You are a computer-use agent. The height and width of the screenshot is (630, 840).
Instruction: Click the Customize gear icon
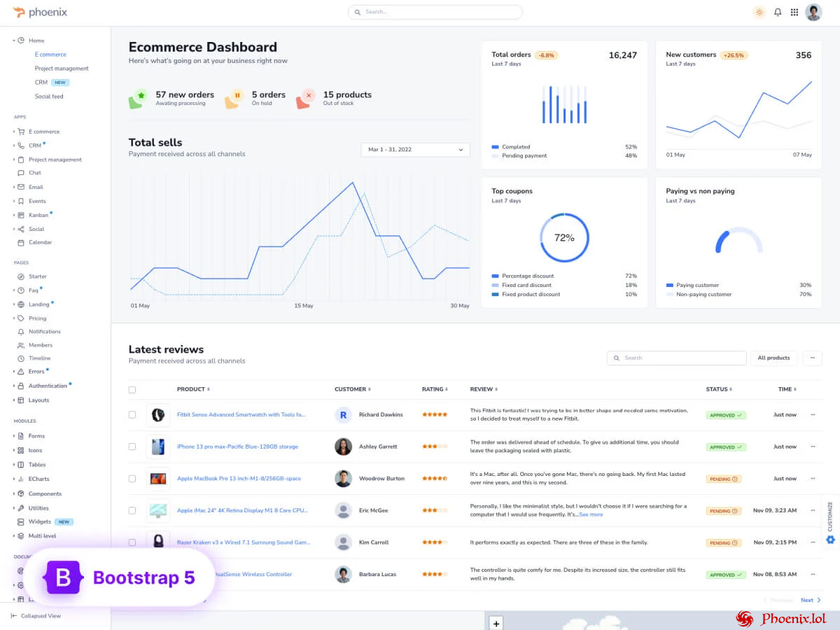click(830, 540)
